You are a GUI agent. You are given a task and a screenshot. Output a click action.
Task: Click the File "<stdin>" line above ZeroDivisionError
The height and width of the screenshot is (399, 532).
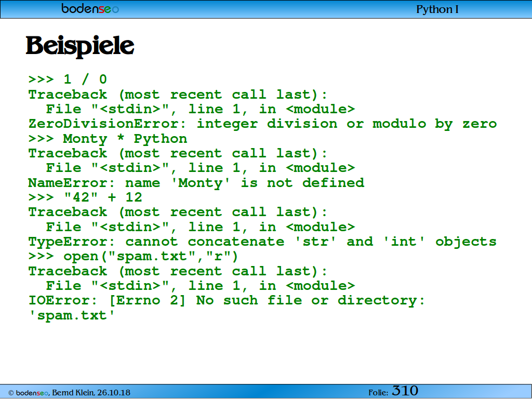tap(200, 109)
